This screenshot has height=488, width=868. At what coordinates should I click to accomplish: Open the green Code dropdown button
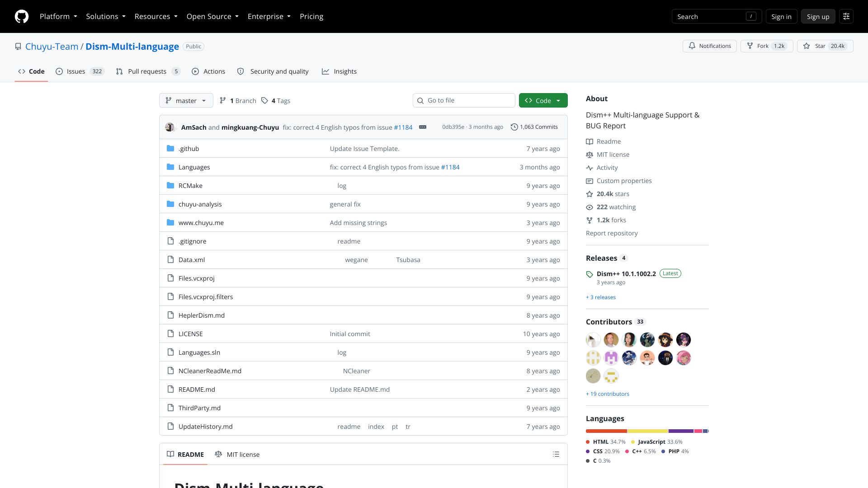coord(543,100)
